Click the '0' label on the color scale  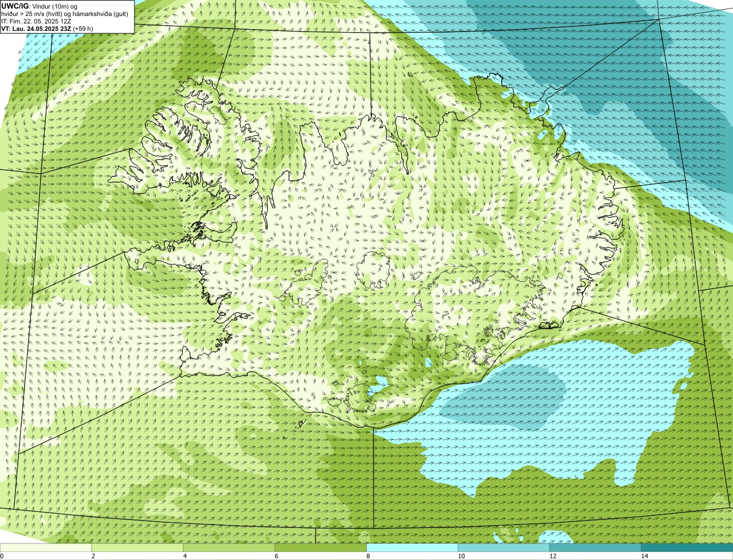click(2, 556)
